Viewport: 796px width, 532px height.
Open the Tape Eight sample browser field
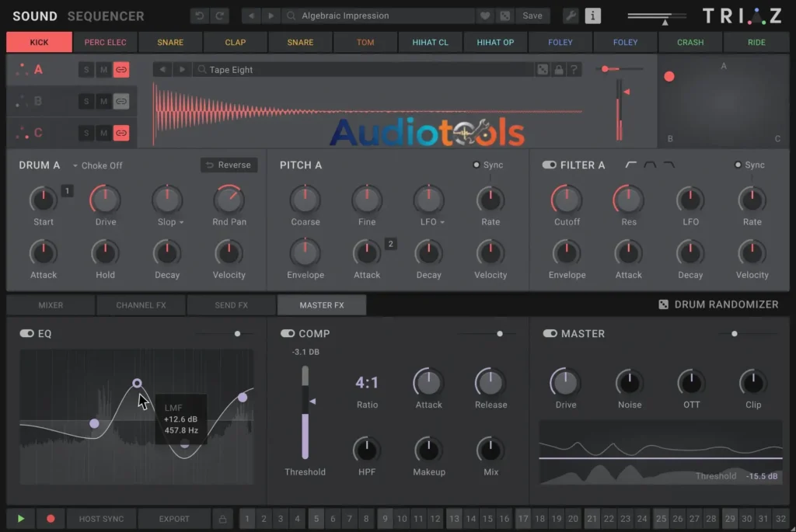point(363,69)
